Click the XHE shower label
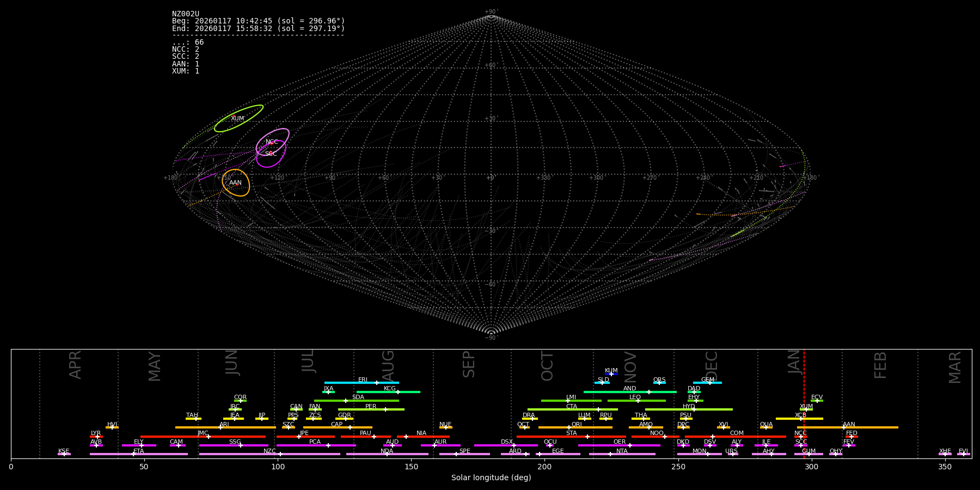980x490 pixels. 945,451
